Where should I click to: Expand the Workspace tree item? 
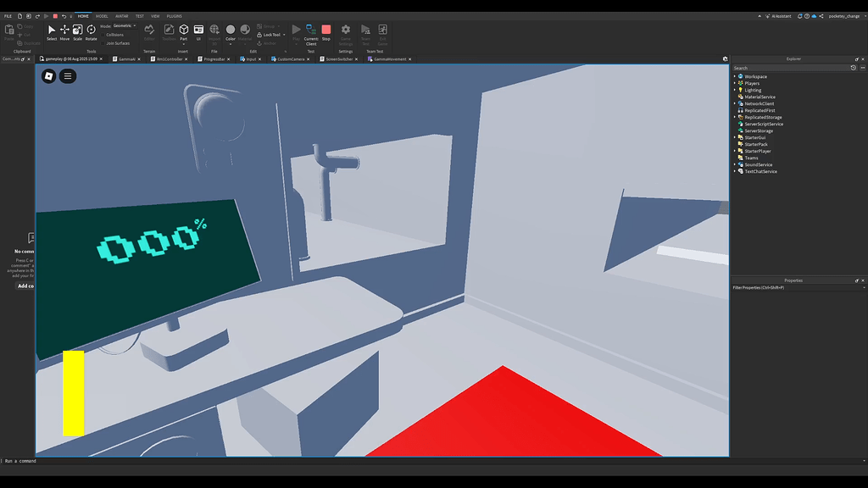733,76
